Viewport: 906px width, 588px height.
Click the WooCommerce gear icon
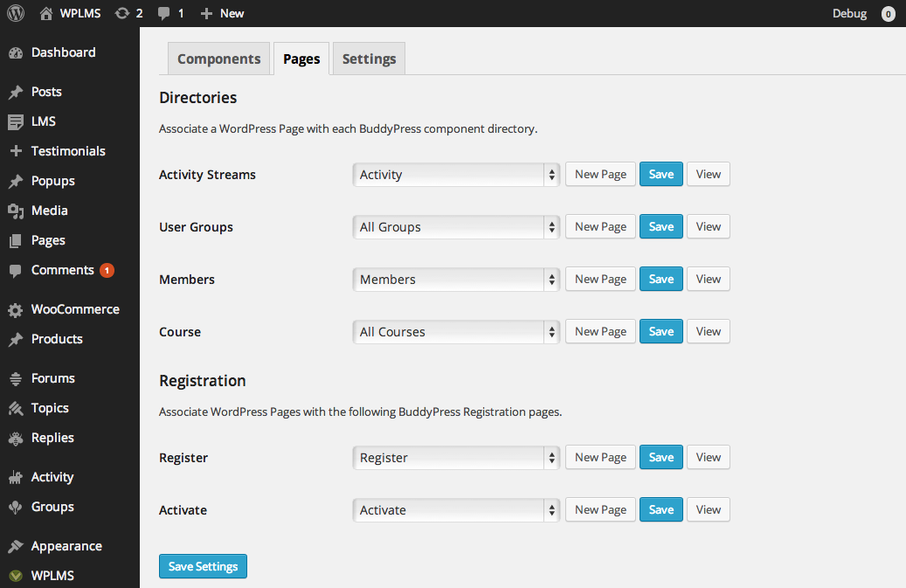16,310
